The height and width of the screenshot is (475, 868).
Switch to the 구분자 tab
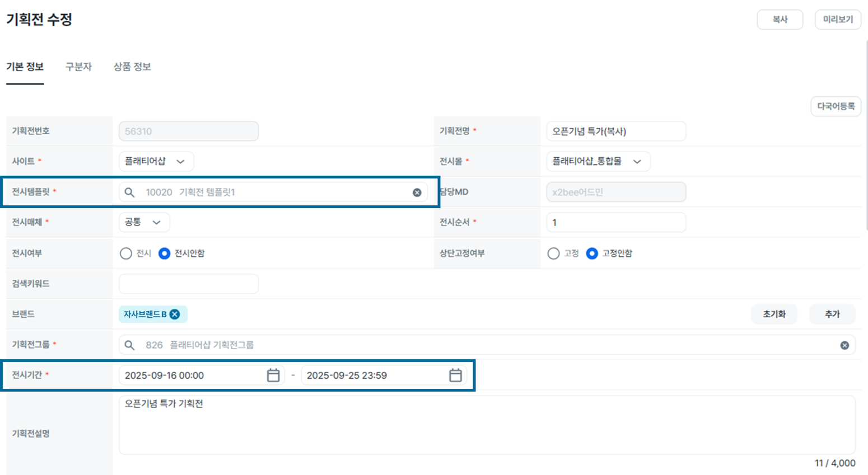pyautogui.click(x=78, y=67)
